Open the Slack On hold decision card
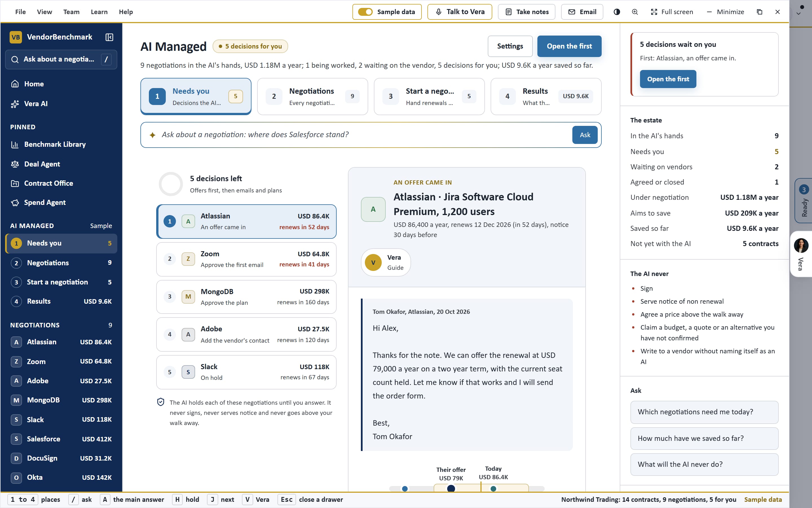Screen dimensions: 812x508 [x=246, y=372]
